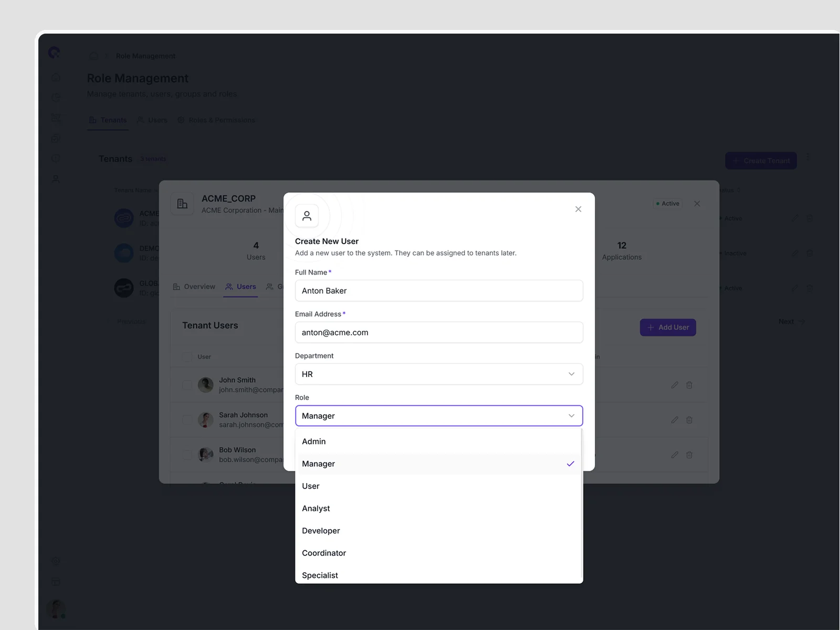Click edit pencil icon for Sarah Johnson
This screenshot has height=630, width=840.
click(x=675, y=420)
